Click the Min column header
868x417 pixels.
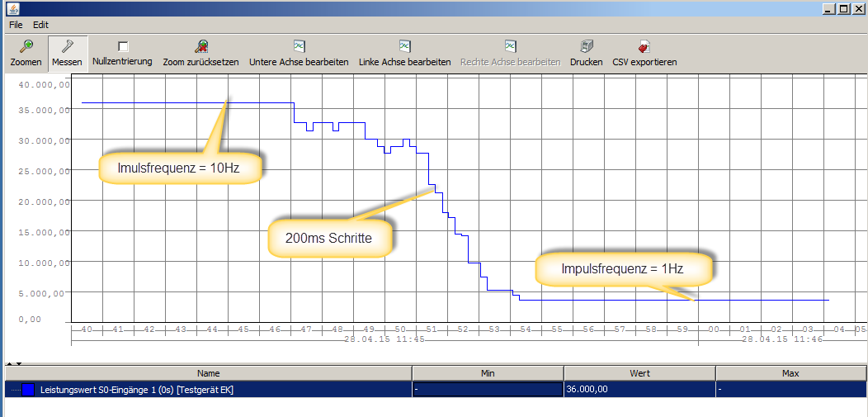point(487,373)
